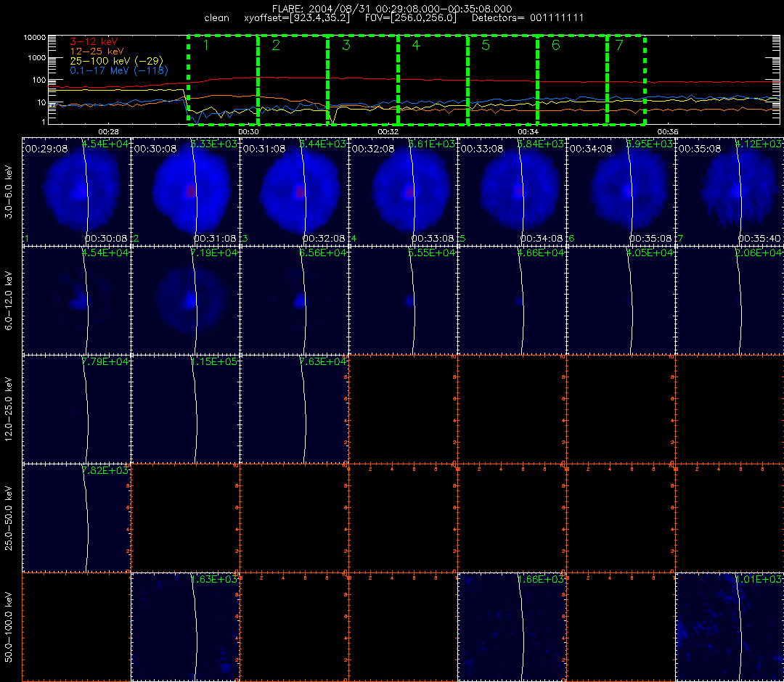Screen dimensions: 784x682
Task: Click the 1.01E+03 peak value
Action: [759, 580]
